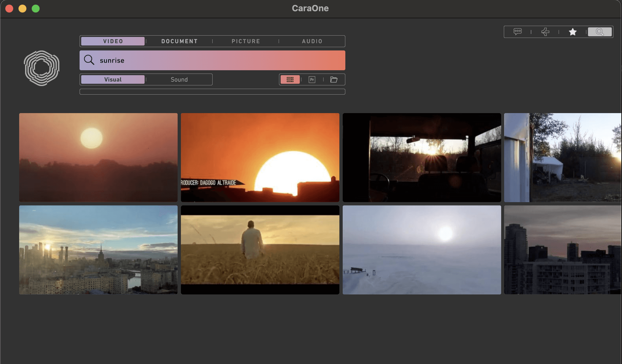Toggle the Visual search mode

[113, 79]
